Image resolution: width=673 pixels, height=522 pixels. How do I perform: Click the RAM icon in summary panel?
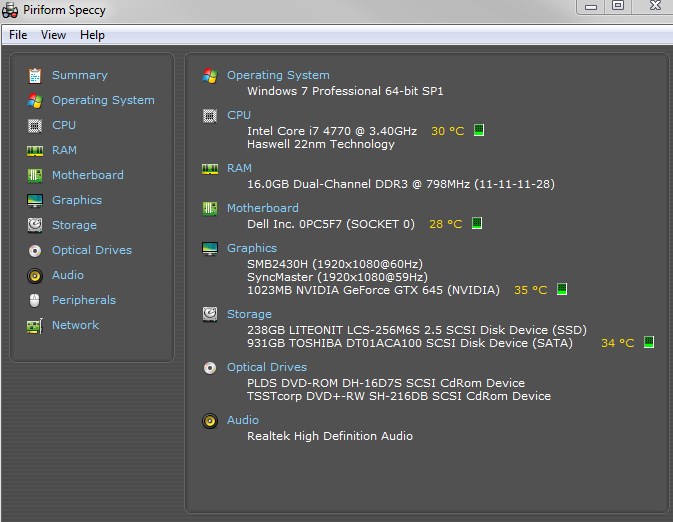tap(210, 169)
